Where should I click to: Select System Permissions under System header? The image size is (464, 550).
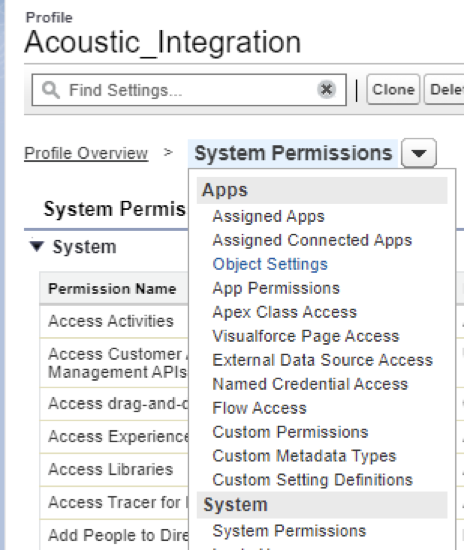pos(289,531)
